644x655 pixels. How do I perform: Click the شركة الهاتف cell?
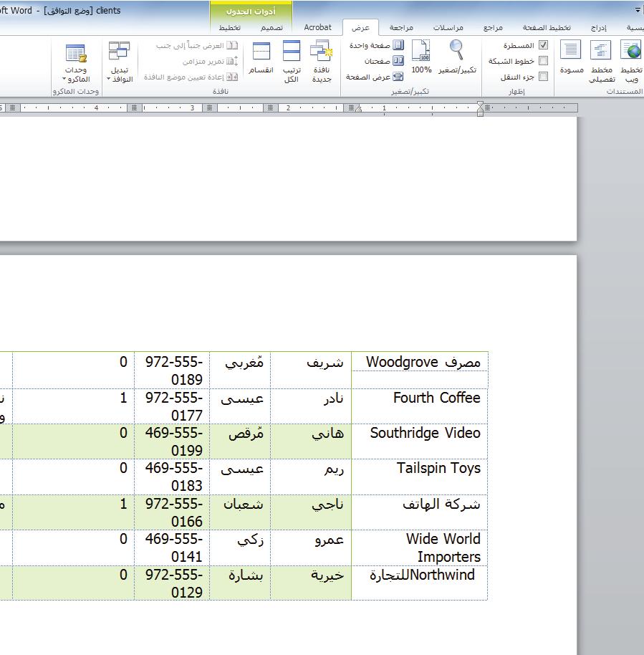420,512
